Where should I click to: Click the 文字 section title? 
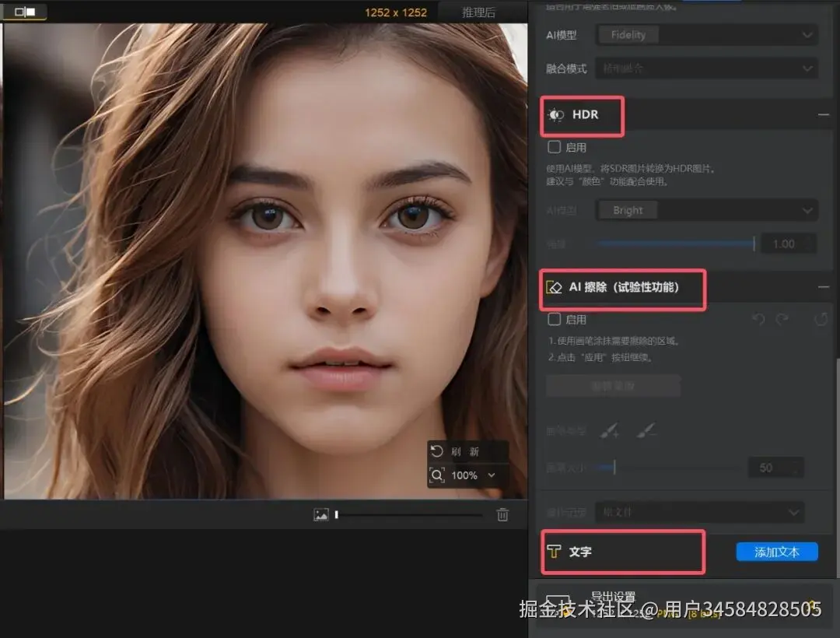point(580,552)
